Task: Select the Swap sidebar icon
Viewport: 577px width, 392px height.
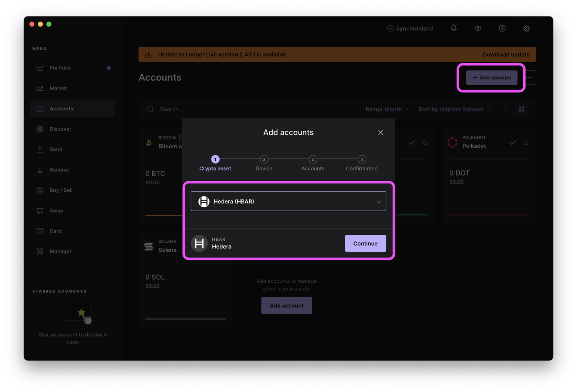Action: tap(40, 210)
